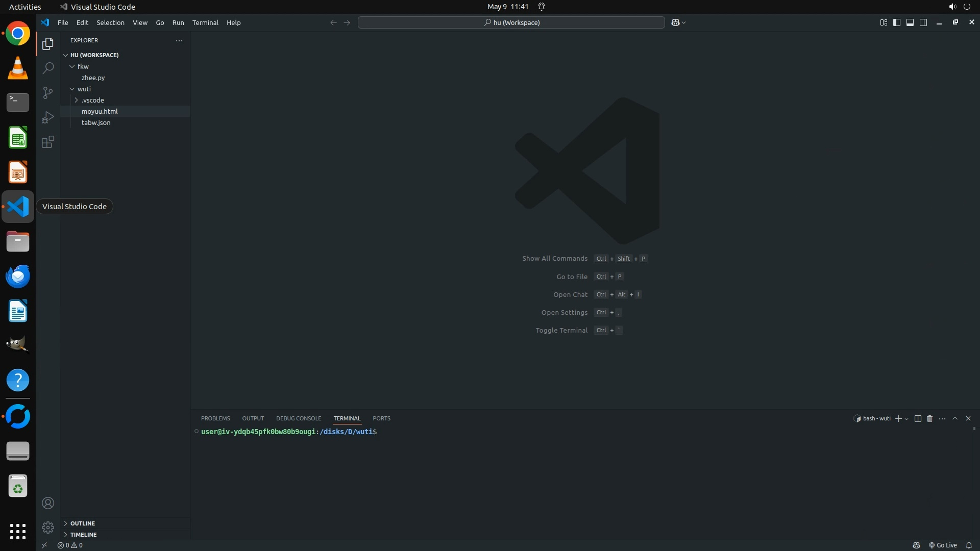Expand the .vscode folder
The width and height of the screenshot is (980, 551).
(92, 100)
